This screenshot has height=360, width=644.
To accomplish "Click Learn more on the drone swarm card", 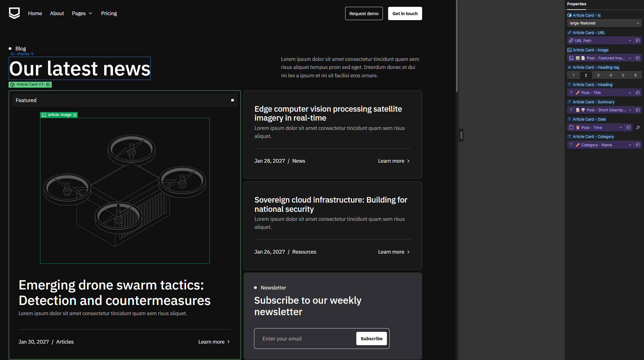I will click(x=214, y=342).
